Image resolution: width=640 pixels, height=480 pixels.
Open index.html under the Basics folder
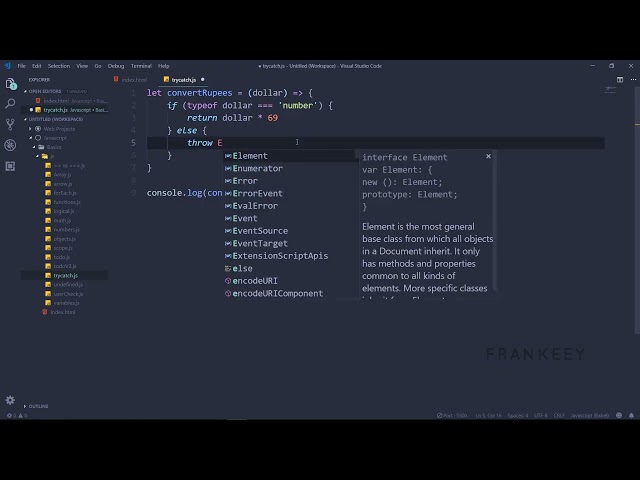(x=62, y=312)
